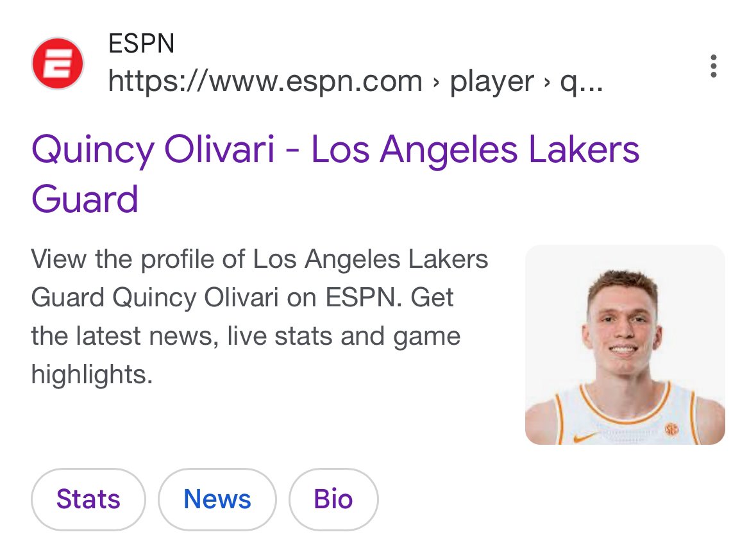Click "Los Angeles Lakers" in the result title
Screen dimensions: 756x539
[x=475, y=150]
